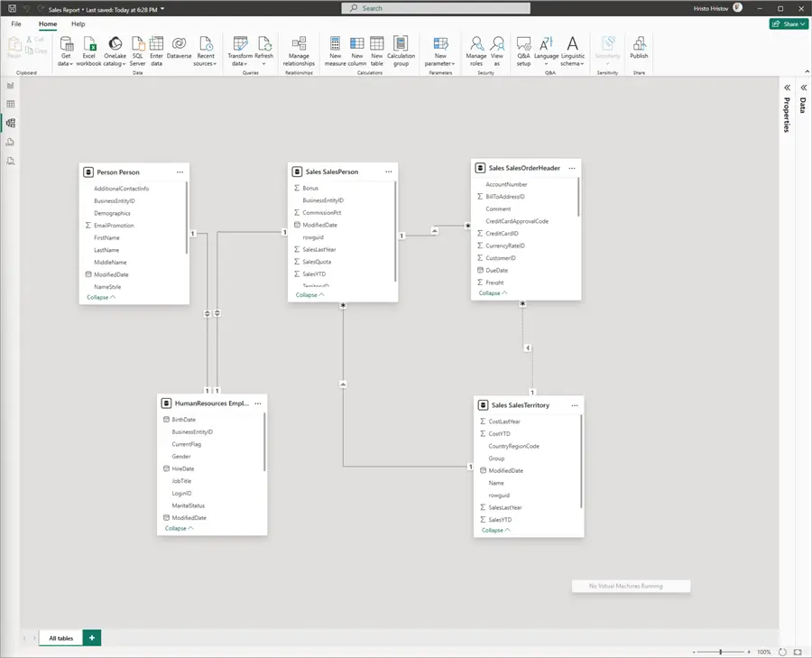Screen dimensions: 812x658
Task: Open Dataverse connector
Action: click(x=180, y=48)
